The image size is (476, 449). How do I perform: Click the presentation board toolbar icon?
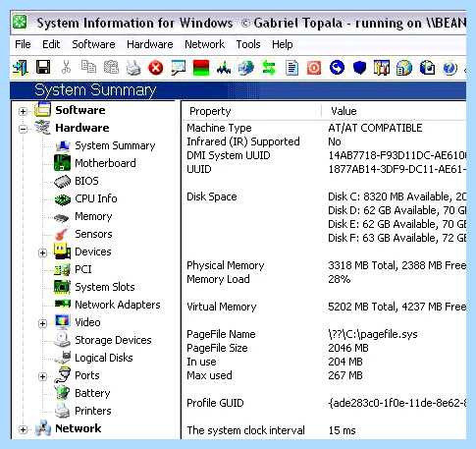(x=179, y=68)
